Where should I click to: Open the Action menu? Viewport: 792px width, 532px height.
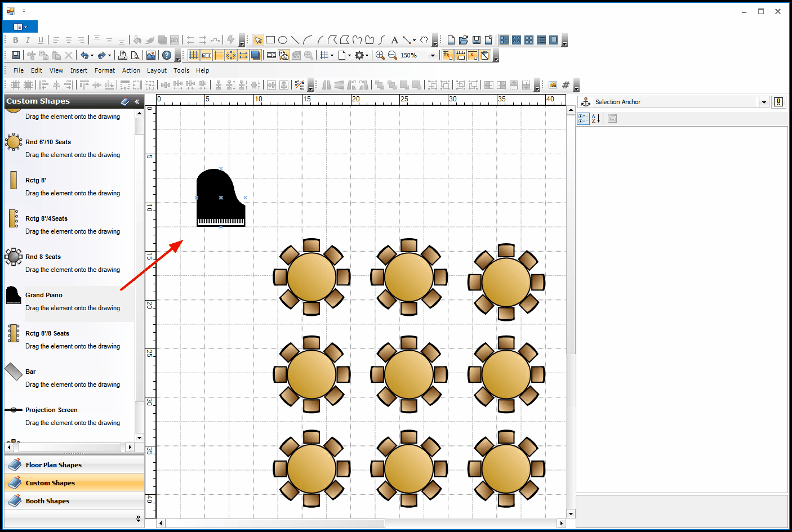click(x=131, y=70)
